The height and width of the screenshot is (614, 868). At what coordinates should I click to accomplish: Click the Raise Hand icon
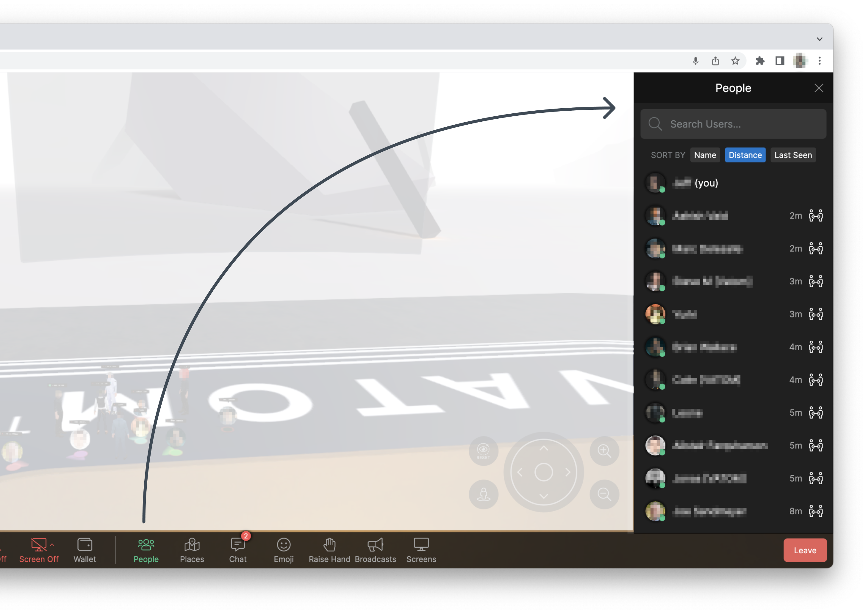tap(329, 545)
